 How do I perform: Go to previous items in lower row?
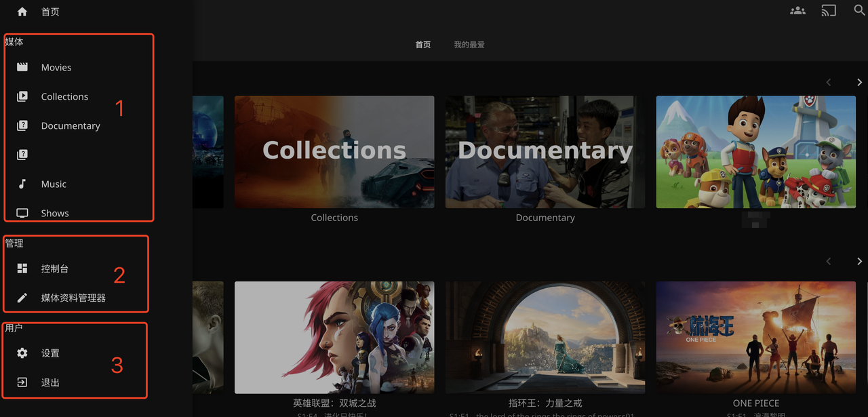point(829,262)
